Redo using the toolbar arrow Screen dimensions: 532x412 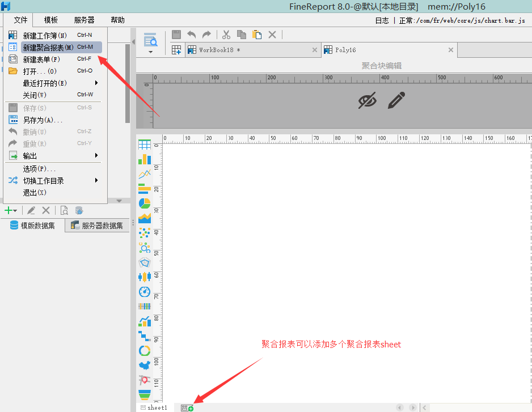(206, 35)
